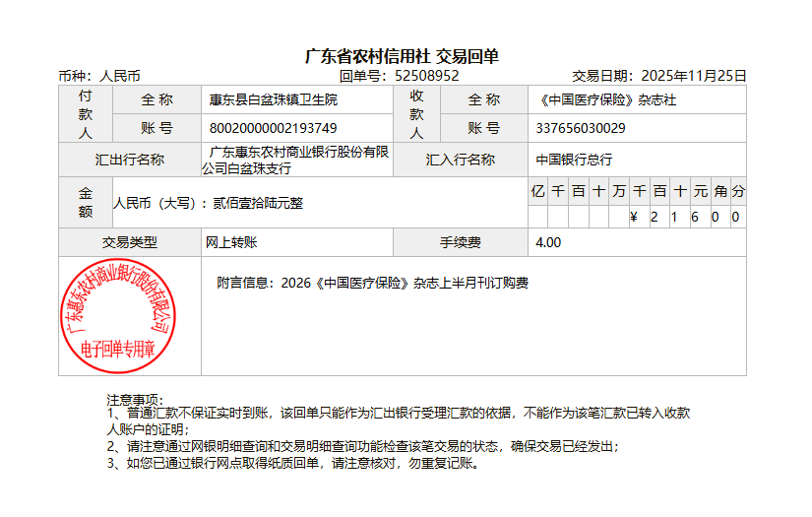Select the receipt number 52508952
This screenshot has height=517, width=812.
pos(426,76)
